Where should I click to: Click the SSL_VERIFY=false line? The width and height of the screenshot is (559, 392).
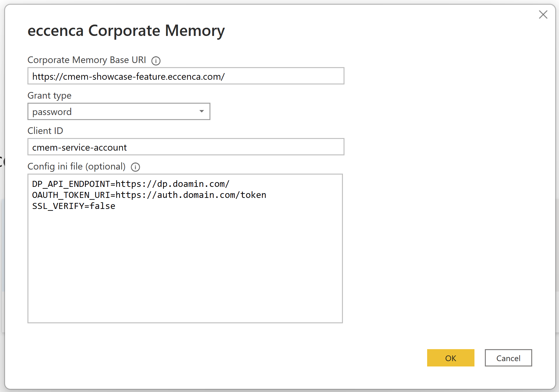[74, 206]
